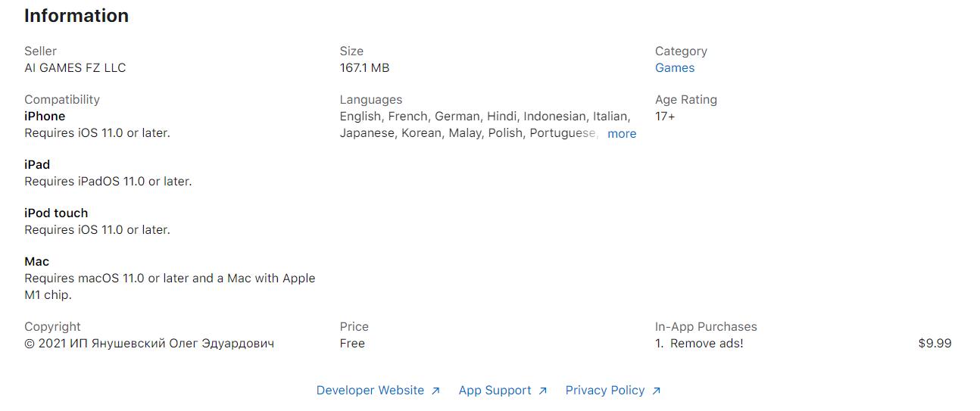
Task: Click the arrow icon beside Developer Website
Action: click(x=435, y=391)
